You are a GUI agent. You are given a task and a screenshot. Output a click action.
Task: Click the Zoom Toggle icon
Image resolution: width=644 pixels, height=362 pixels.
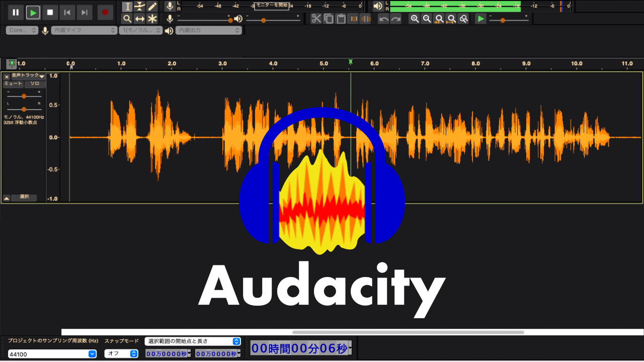(x=463, y=19)
